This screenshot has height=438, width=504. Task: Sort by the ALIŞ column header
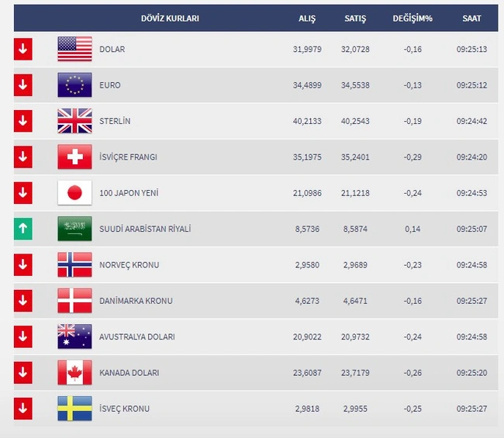tap(307, 19)
